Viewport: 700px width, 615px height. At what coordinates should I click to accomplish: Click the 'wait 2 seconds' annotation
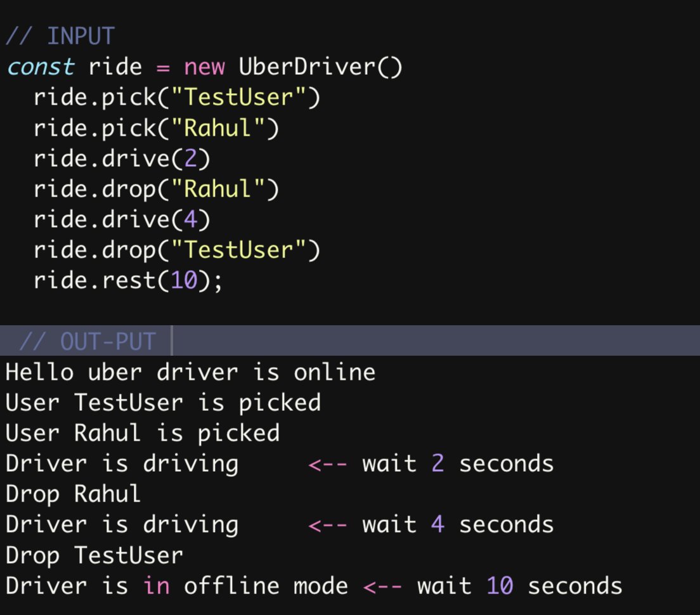coord(458,463)
